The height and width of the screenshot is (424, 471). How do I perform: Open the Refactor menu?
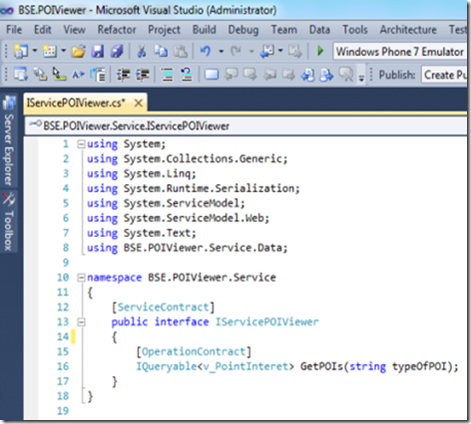[117, 30]
